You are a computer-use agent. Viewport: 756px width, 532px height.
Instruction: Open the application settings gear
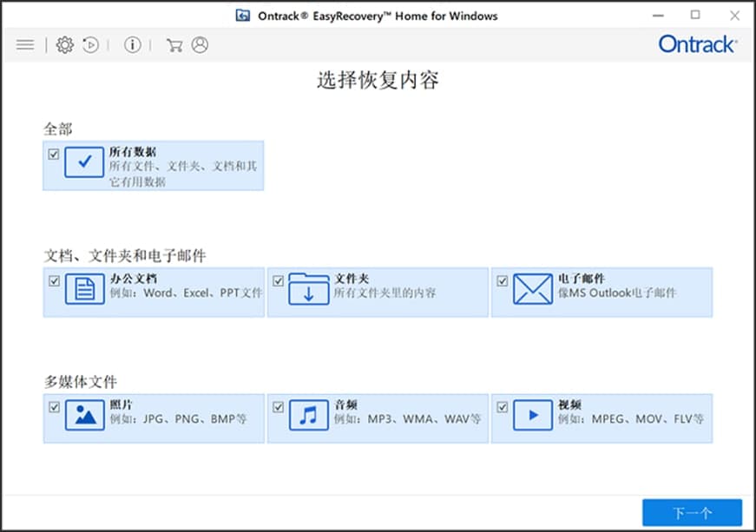coord(62,45)
